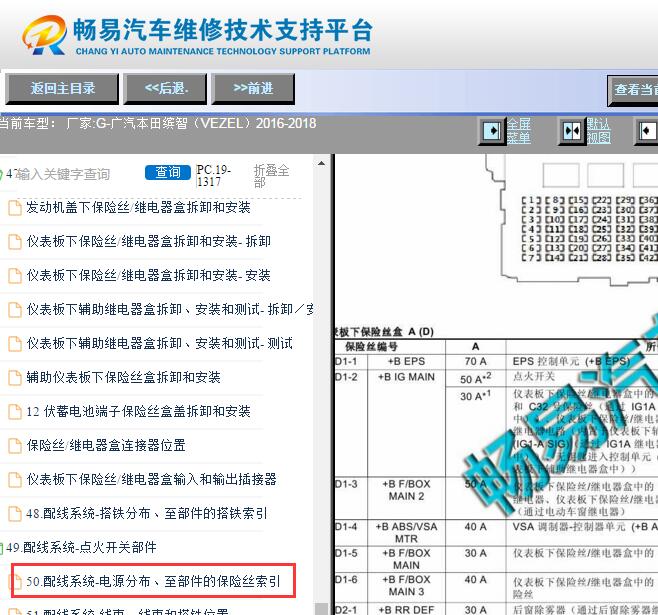Open 仪表板下保险丝/继电器盒拆卸和安装-拆卸 item
658x615 pixels.
click(149, 241)
